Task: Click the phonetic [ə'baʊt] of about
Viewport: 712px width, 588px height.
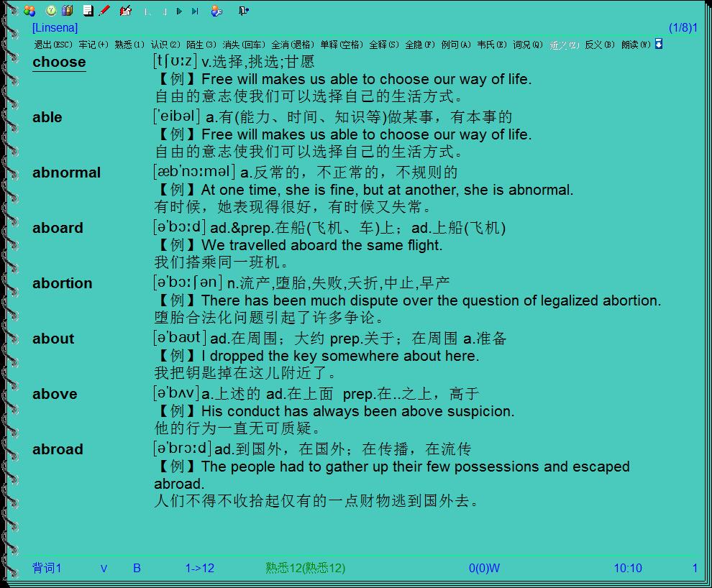Action: (180, 338)
